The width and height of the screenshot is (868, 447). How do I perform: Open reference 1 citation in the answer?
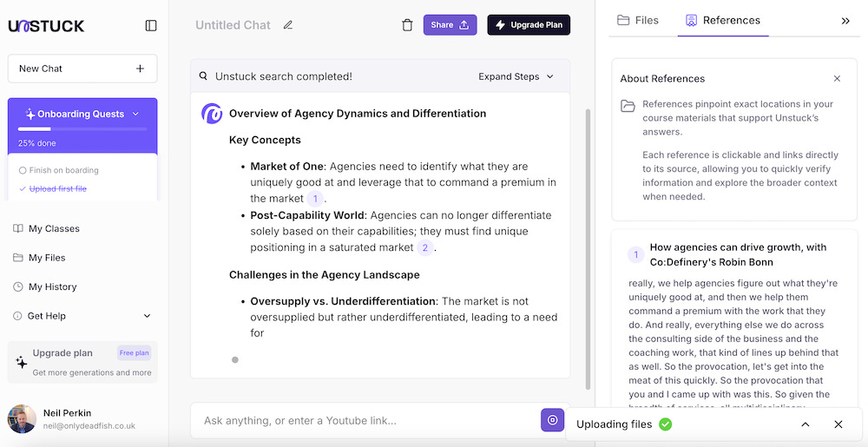pos(315,199)
